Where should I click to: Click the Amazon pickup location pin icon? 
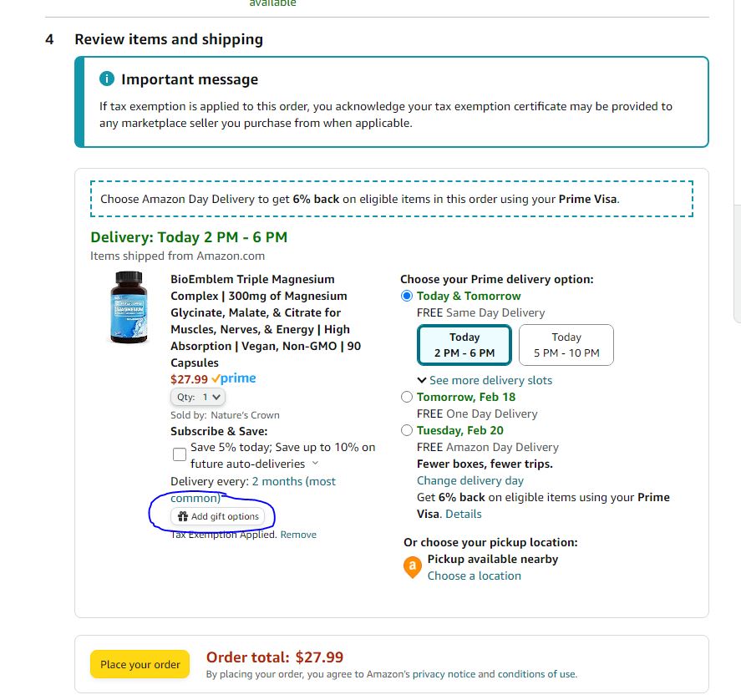click(x=411, y=567)
